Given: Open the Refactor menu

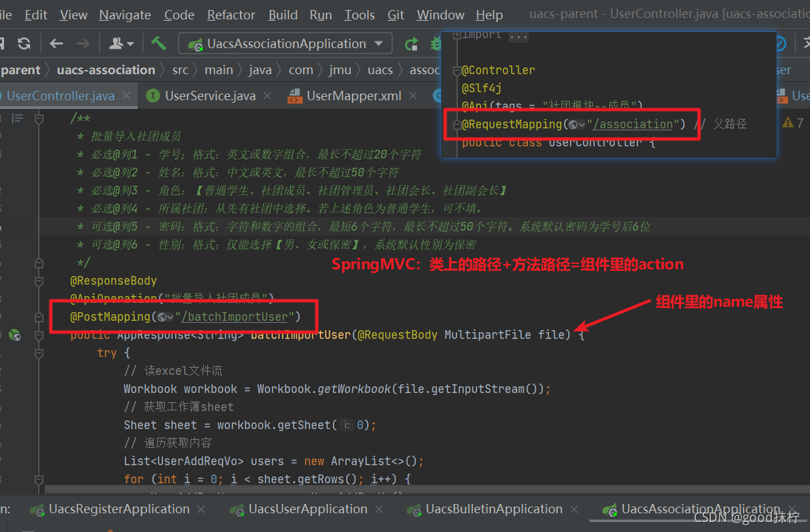Looking at the screenshot, I should [231, 15].
